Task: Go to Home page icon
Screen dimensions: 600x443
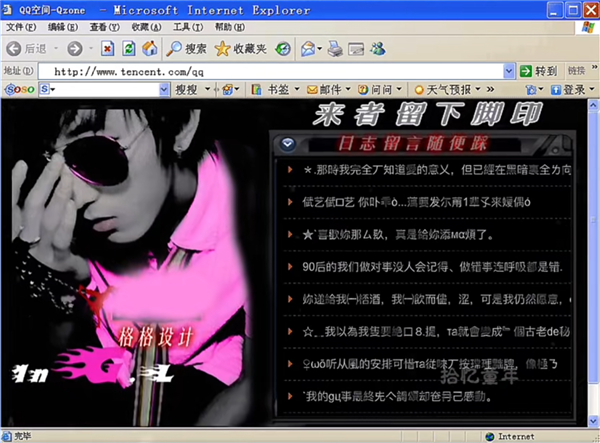Action: click(150, 49)
